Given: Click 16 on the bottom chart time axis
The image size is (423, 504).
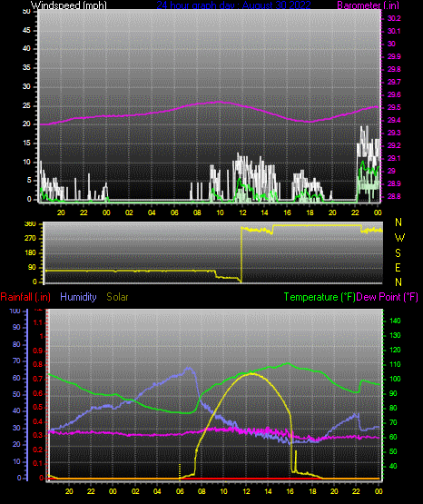Looking at the screenshot, I should click(290, 491).
